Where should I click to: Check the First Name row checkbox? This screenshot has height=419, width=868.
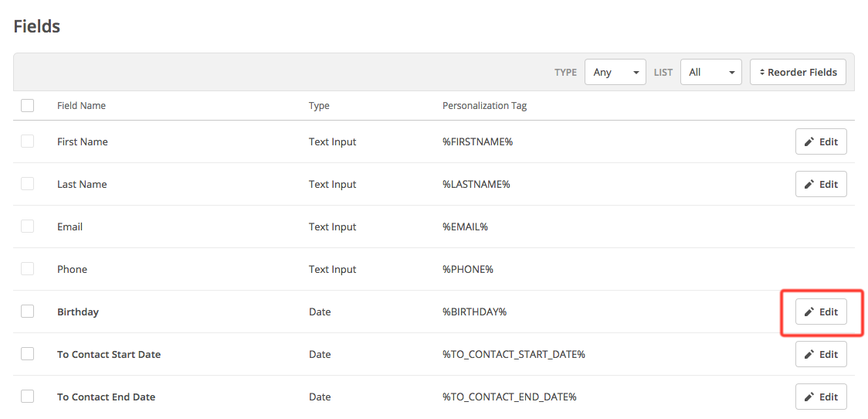[x=28, y=141]
